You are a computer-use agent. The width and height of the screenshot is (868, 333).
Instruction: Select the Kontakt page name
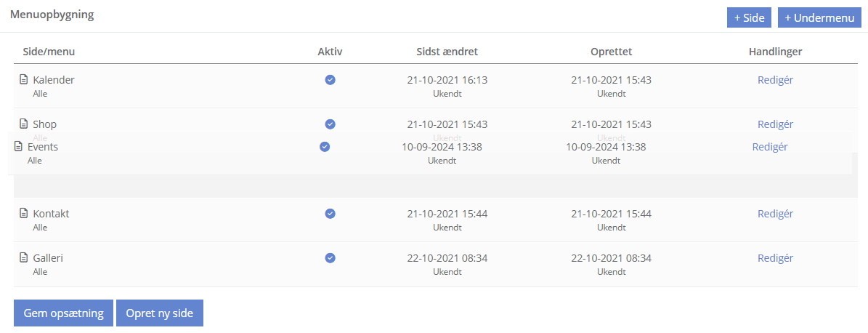(x=51, y=213)
